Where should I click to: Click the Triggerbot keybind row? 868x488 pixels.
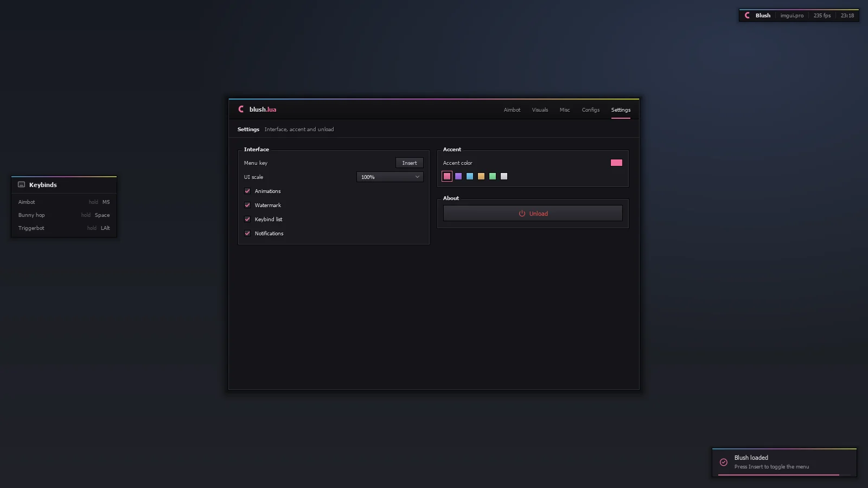pos(64,228)
